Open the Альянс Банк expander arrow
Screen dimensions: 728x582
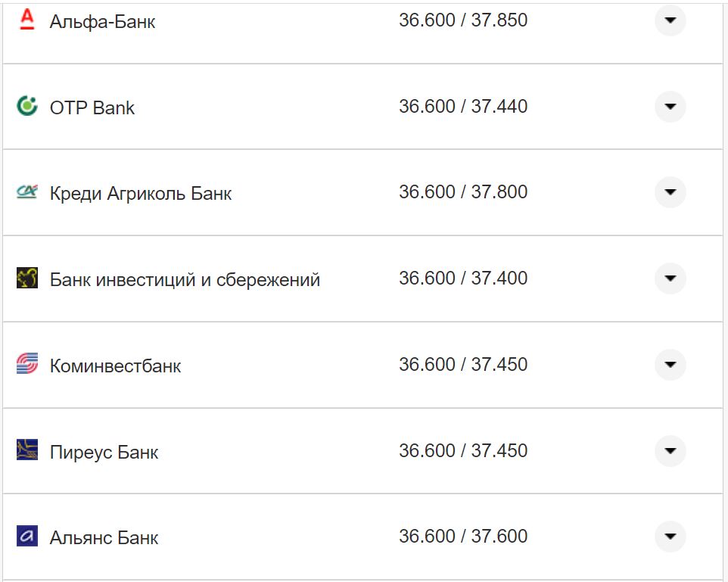pos(670,537)
